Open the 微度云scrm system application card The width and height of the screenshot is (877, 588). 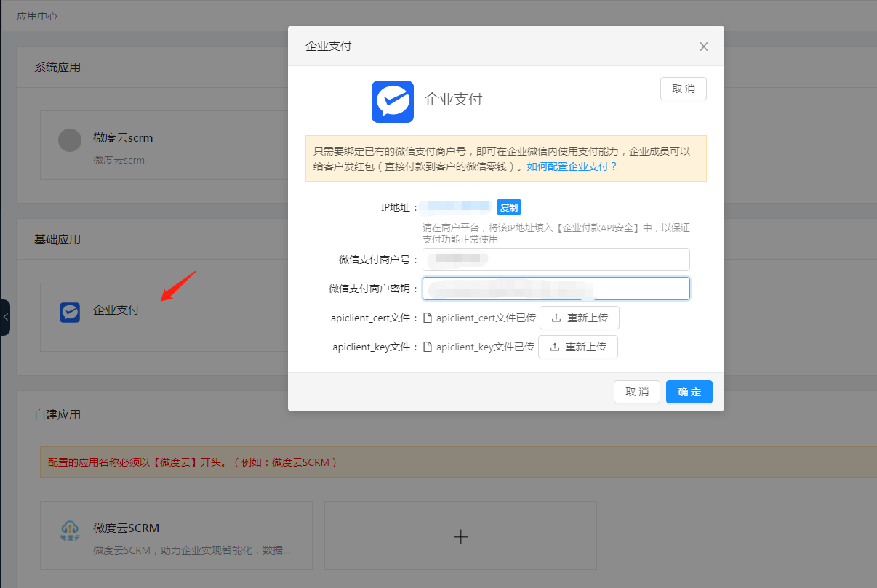(x=164, y=145)
